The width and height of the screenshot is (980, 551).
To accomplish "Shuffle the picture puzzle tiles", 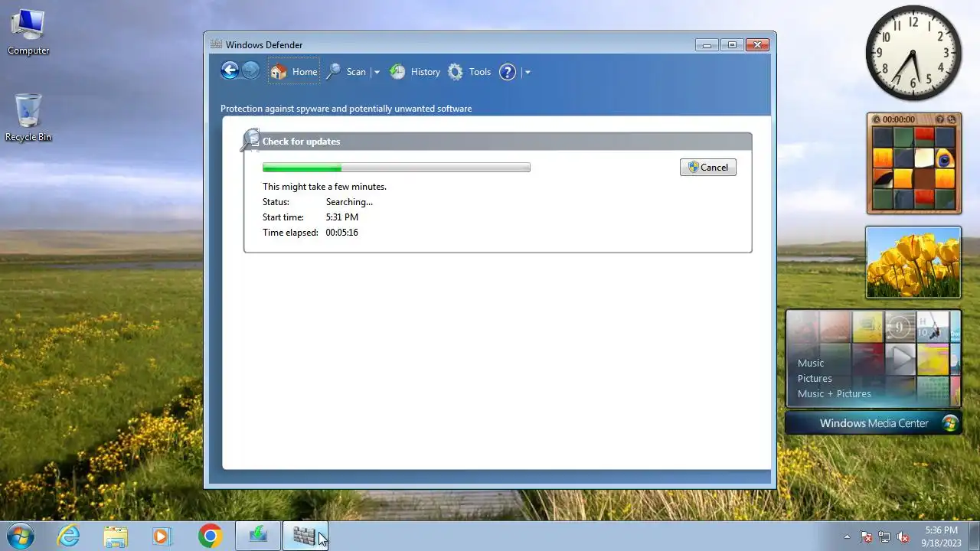I will (x=952, y=119).
